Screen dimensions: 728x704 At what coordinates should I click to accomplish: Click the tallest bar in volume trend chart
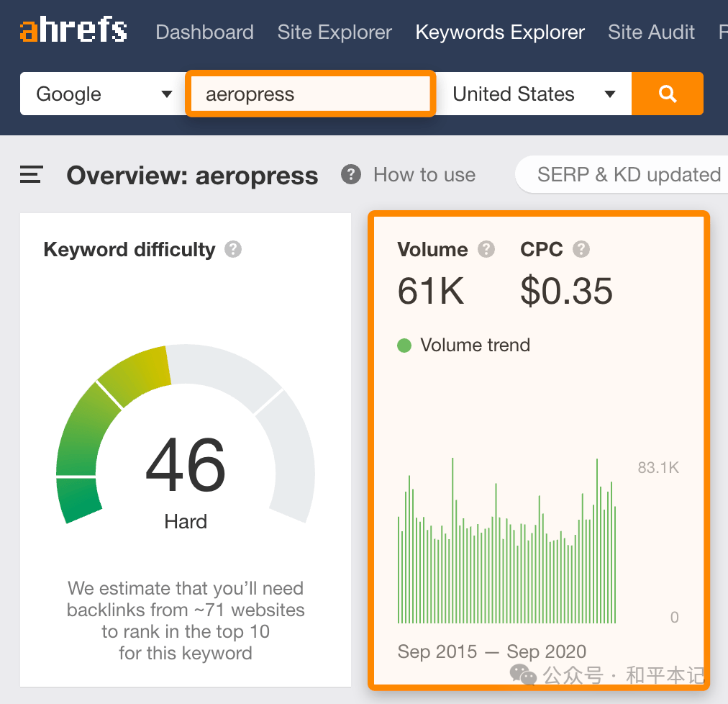click(452, 540)
